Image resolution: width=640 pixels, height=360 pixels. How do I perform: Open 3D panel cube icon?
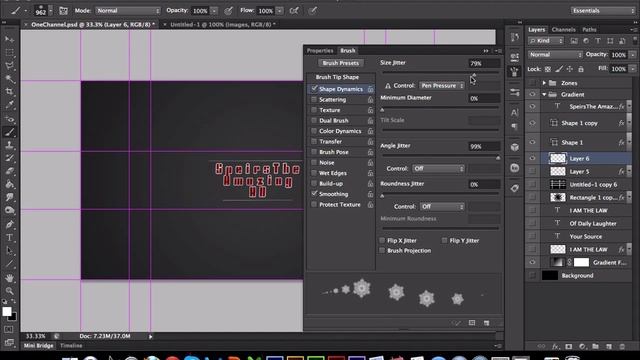tap(515, 147)
